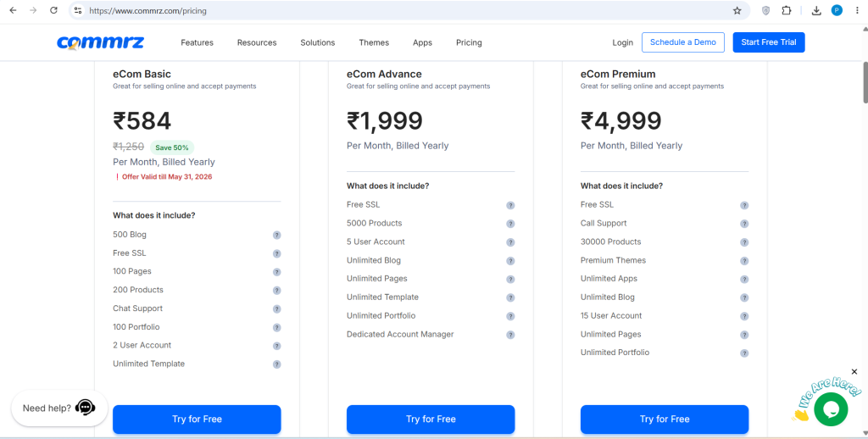Image resolution: width=868 pixels, height=439 pixels.
Task: Open the browser extensions puzzle icon
Action: 786,10
